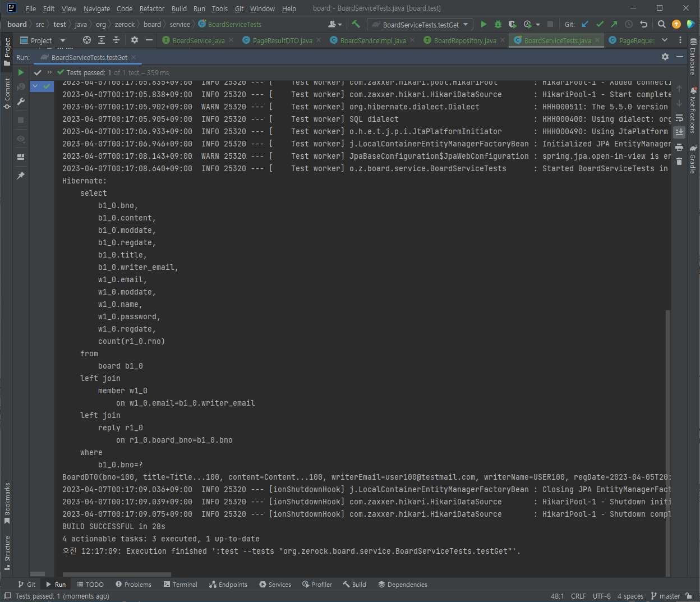This screenshot has width=700, height=602.
Task: Toggle the Commit tool window
Action: tap(7, 94)
